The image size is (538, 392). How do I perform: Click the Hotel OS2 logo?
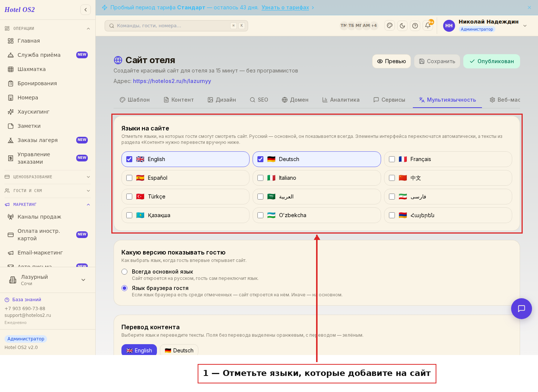coord(19,10)
